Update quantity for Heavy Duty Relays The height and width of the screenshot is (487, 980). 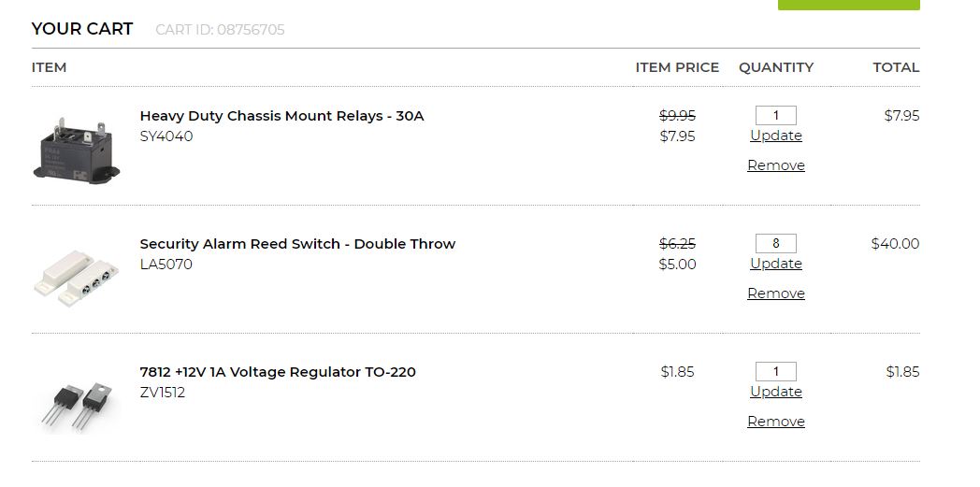775,136
